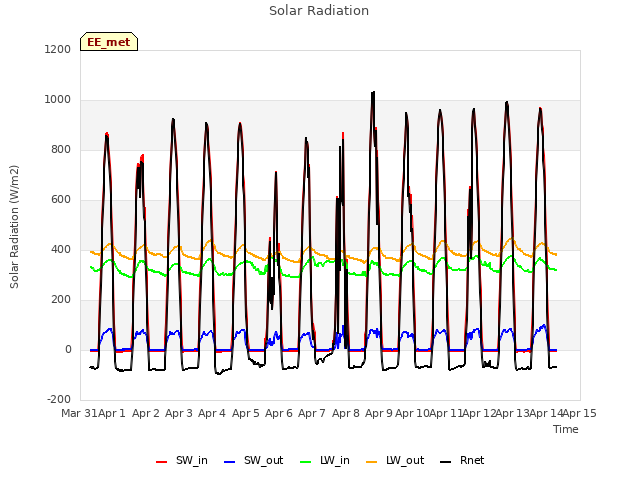Toggle the Rnet series in the legend
Screen dimensions: 640x480
462,460
